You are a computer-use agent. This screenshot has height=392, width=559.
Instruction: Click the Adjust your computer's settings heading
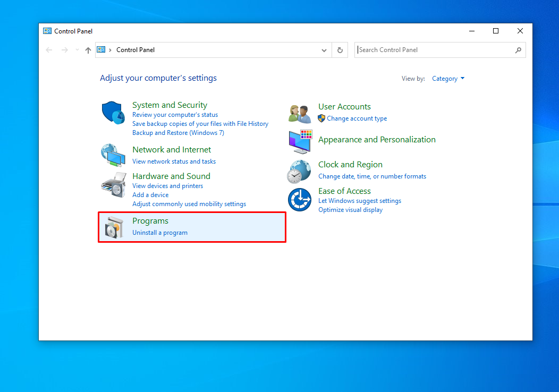click(158, 78)
